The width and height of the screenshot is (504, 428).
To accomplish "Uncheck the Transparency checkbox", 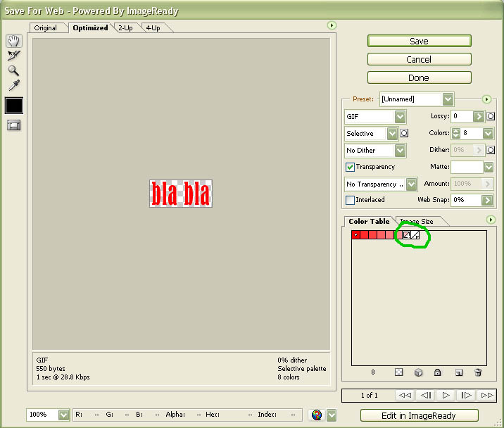I will [x=350, y=167].
